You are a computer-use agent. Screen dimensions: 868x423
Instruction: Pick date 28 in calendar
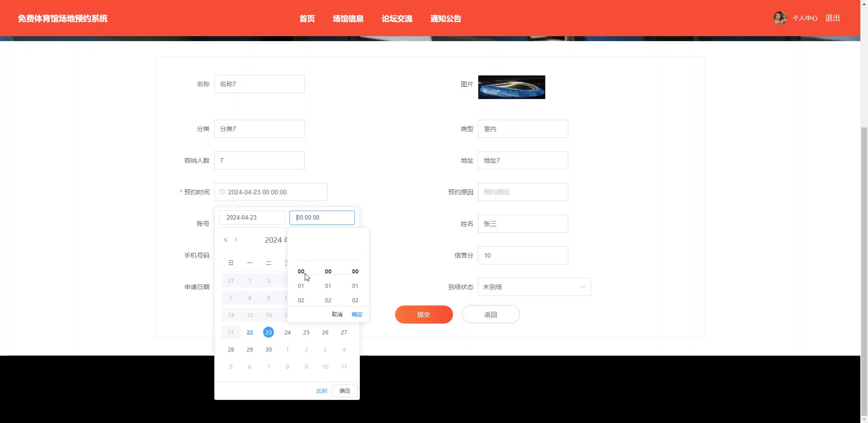click(231, 350)
